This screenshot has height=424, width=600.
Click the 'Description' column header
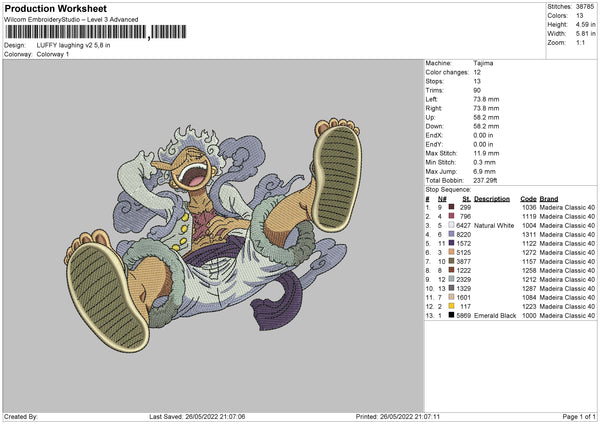[492, 199]
